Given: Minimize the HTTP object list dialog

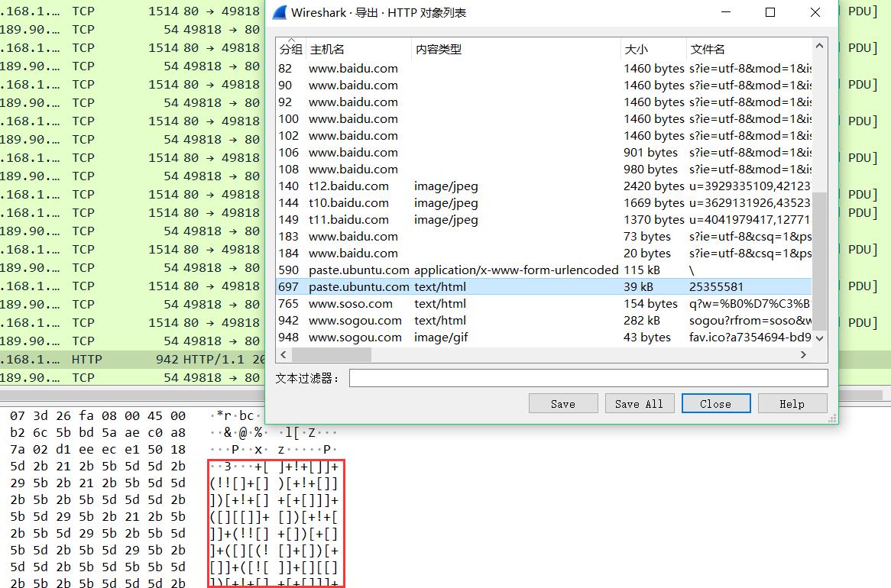Looking at the screenshot, I should (x=726, y=12).
